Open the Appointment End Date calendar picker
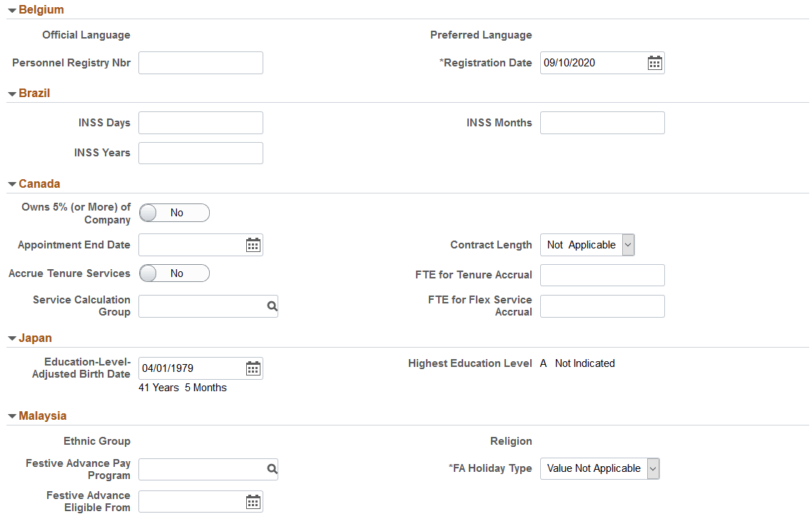This screenshot has height=519, width=812. tap(253, 244)
